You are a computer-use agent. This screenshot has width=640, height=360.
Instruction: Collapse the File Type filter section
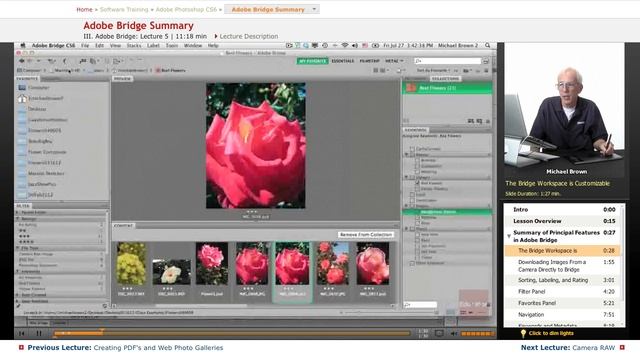[x=18, y=248]
